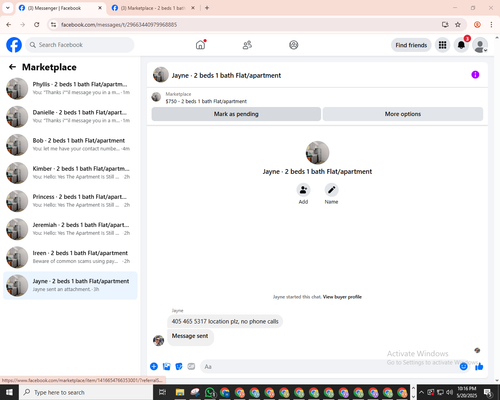Bookmark this page with the star
The width and height of the screenshot is (500, 400).
[x=458, y=24]
